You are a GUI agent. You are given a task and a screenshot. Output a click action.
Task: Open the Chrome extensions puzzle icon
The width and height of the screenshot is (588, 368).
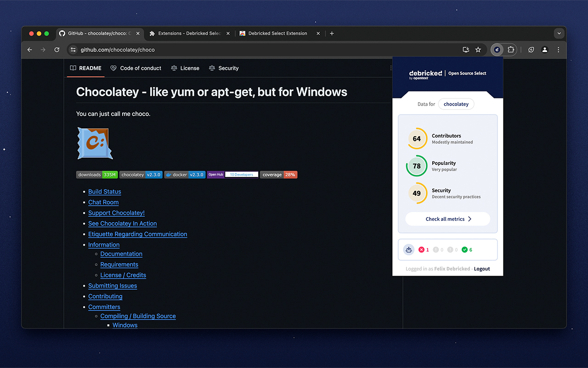click(x=510, y=50)
